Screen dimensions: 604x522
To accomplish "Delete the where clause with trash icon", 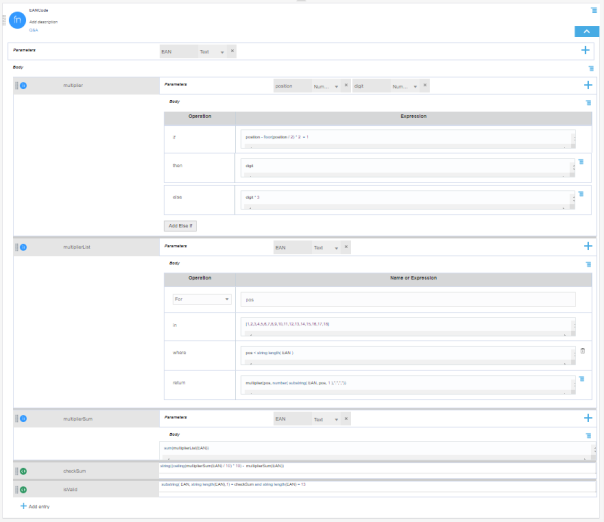I will pos(582,351).
